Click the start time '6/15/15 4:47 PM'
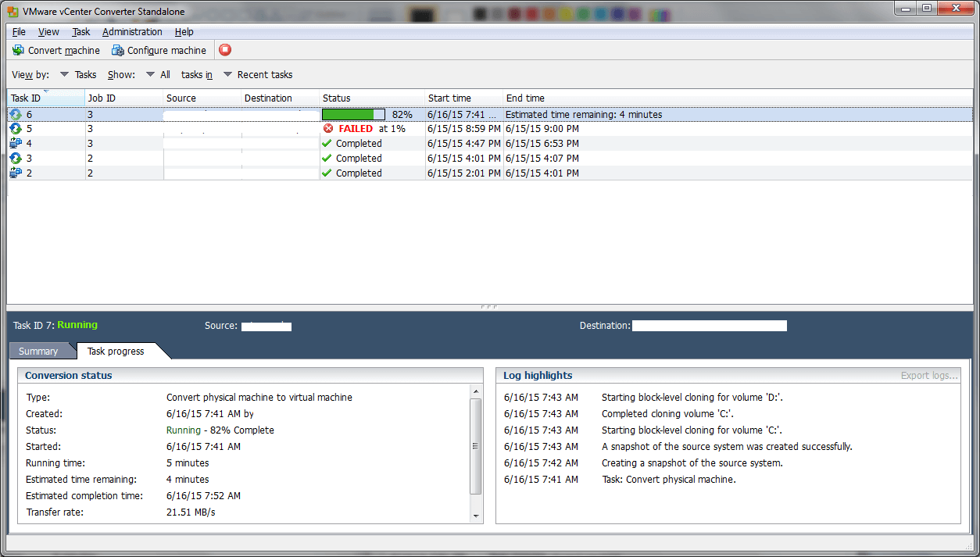Image resolution: width=980 pixels, height=557 pixels. (464, 144)
